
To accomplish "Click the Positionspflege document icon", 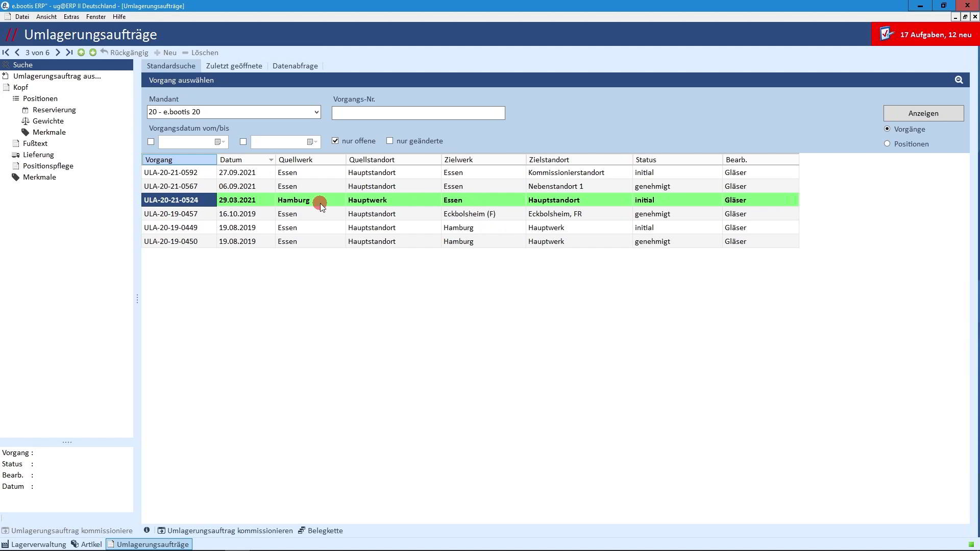I will [16, 166].
